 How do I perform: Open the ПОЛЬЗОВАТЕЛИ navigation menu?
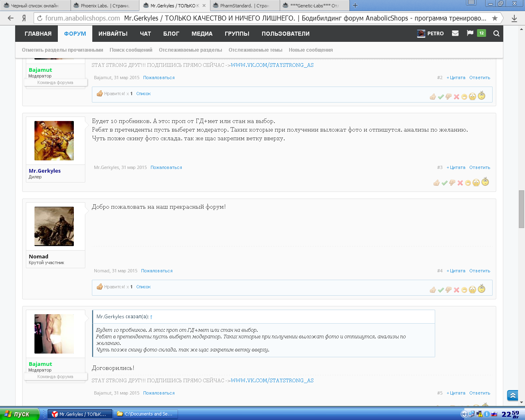[x=285, y=34]
